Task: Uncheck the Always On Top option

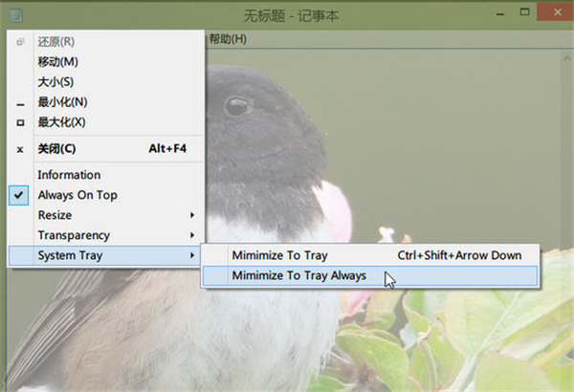Action: point(77,195)
